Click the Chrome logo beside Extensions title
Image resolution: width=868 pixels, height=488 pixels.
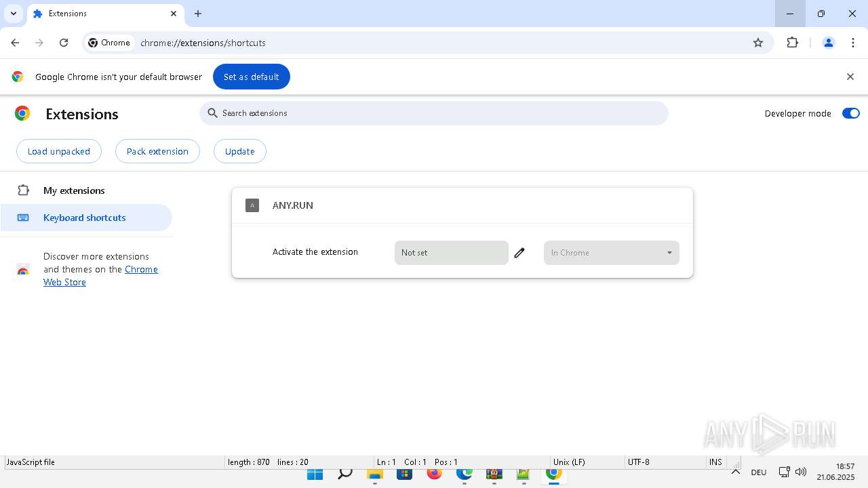[22, 114]
